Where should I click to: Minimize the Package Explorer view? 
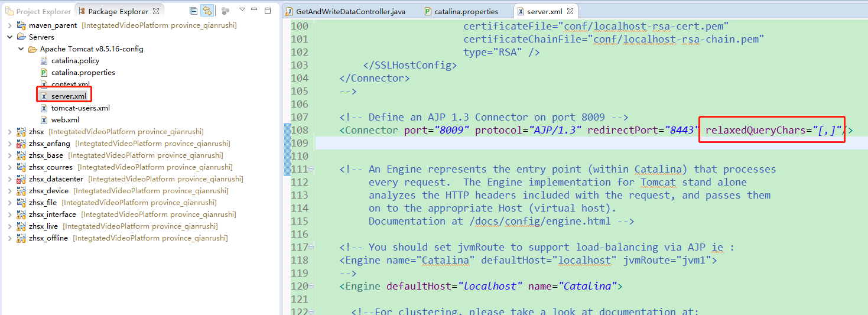point(255,10)
